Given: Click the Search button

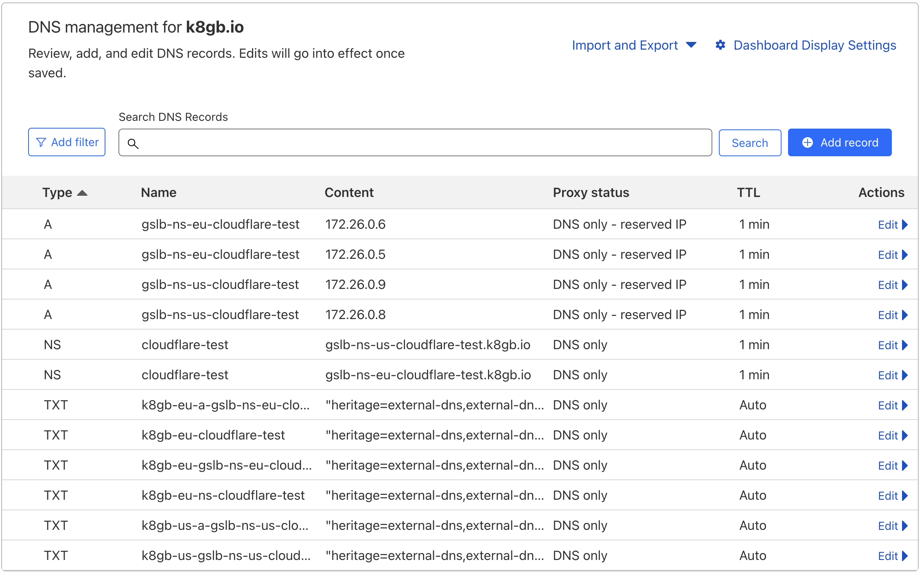Looking at the screenshot, I should (x=750, y=142).
